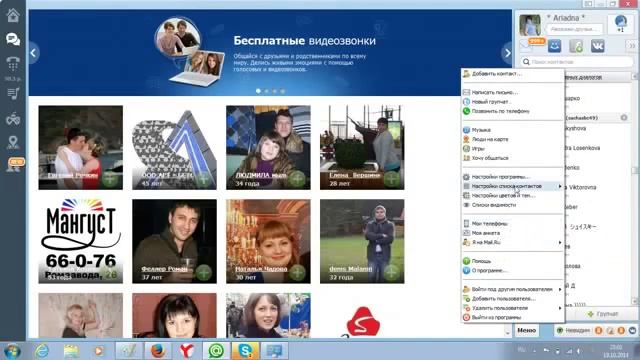
Task: Open denis Malanin profile name link
Action: point(351,269)
